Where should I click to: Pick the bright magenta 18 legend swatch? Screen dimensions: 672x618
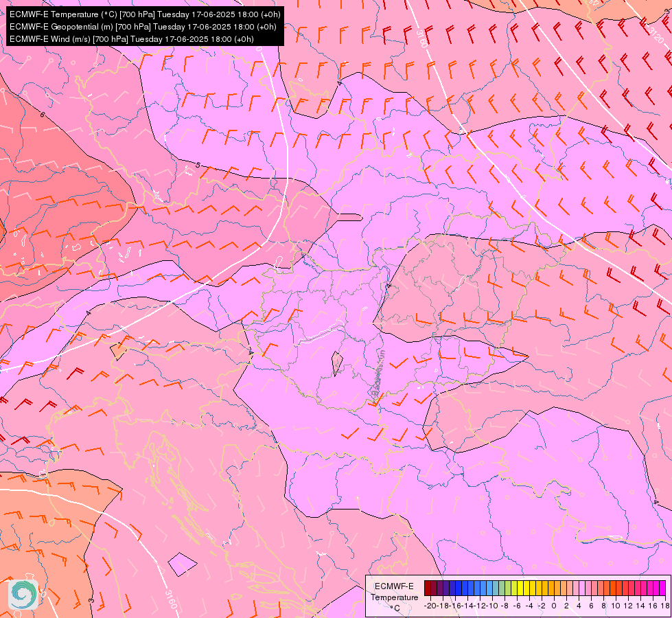click(x=662, y=588)
